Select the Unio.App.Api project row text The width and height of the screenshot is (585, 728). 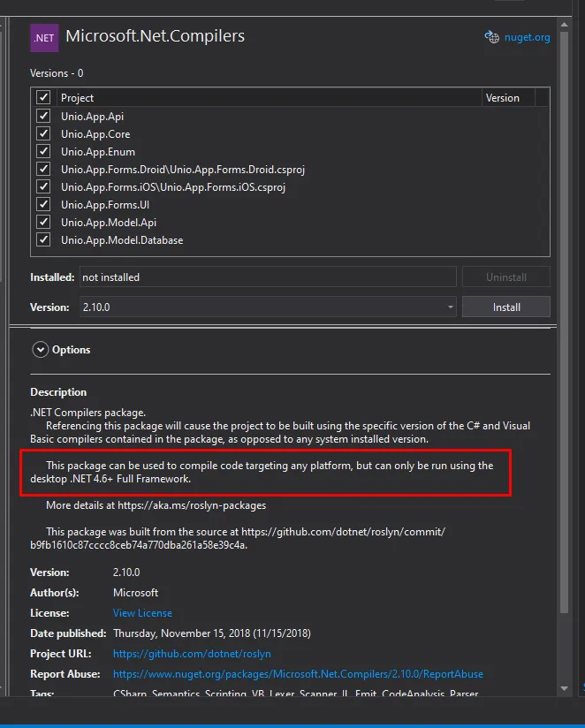pos(93,116)
